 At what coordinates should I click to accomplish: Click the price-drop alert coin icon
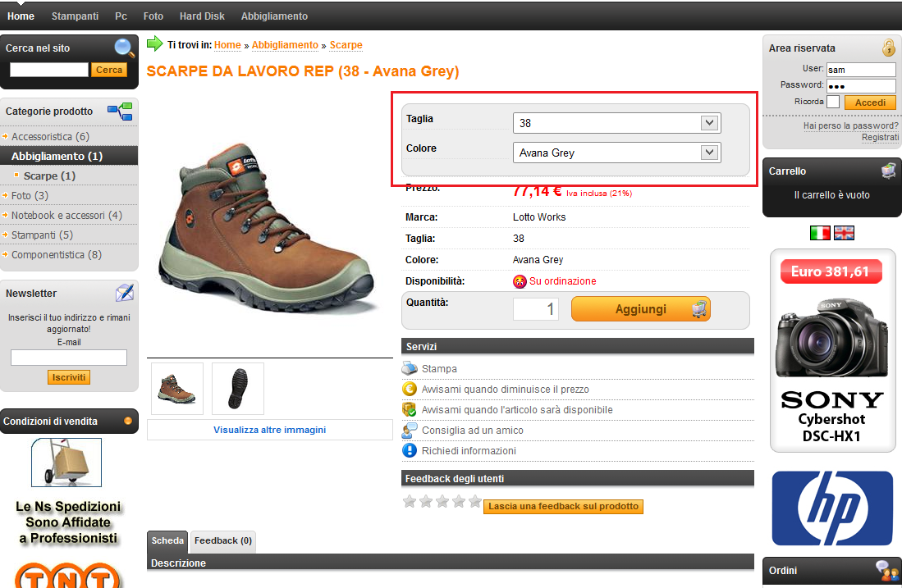(409, 389)
